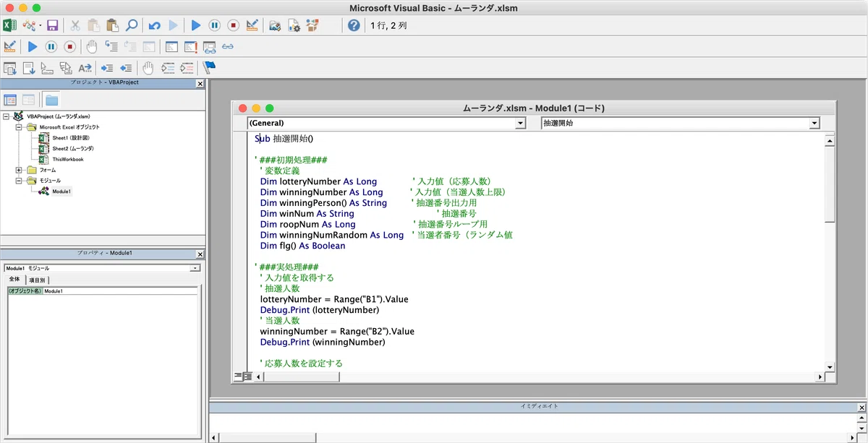Open Quick Watch using the eyeglasses icon

[x=228, y=47]
